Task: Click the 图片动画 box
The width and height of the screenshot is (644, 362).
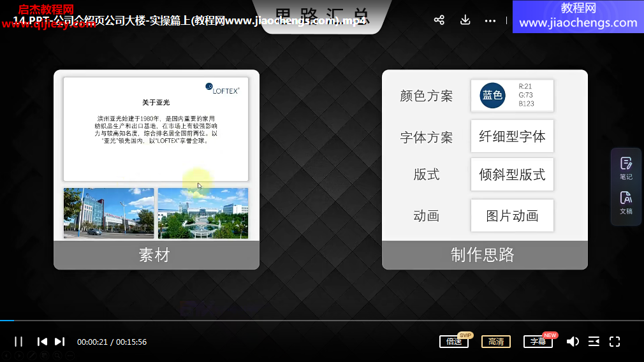Action: pyautogui.click(x=512, y=215)
